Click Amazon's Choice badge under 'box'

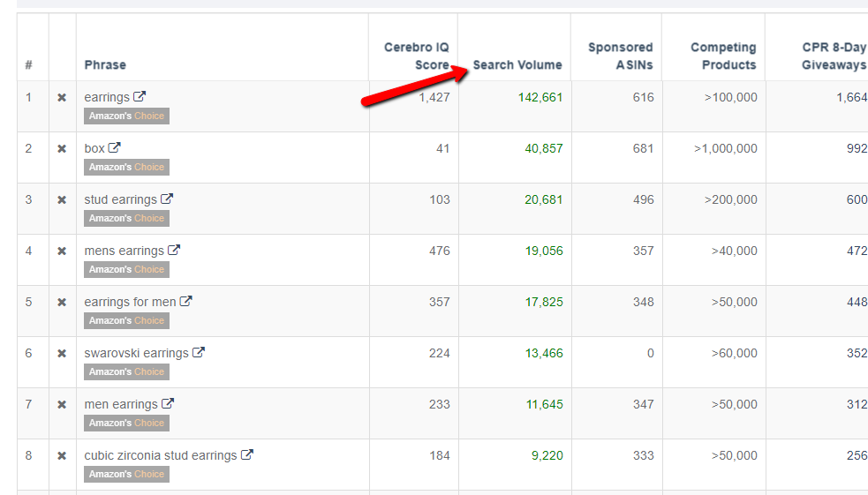[x=127, y=167]
